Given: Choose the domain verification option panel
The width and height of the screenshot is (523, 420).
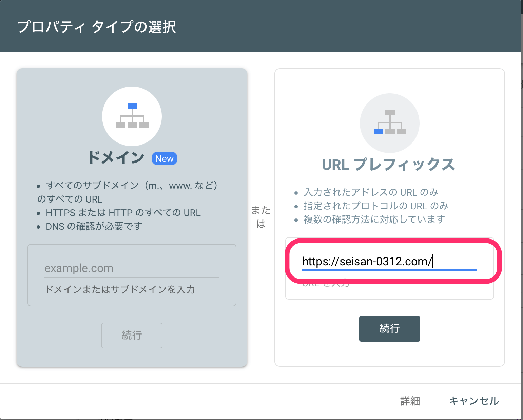Looking at the screenshot, I should click(x=132, y=217).
